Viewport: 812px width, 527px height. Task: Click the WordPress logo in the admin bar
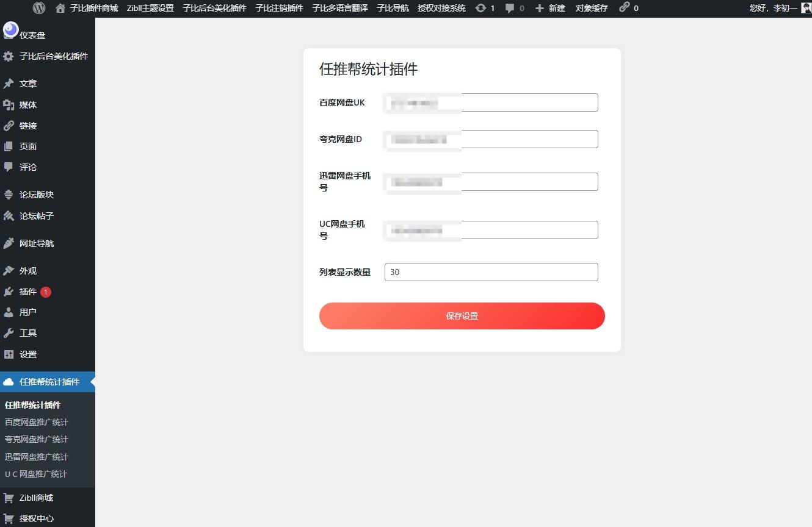pyautogui.click(x=38, y=8)
